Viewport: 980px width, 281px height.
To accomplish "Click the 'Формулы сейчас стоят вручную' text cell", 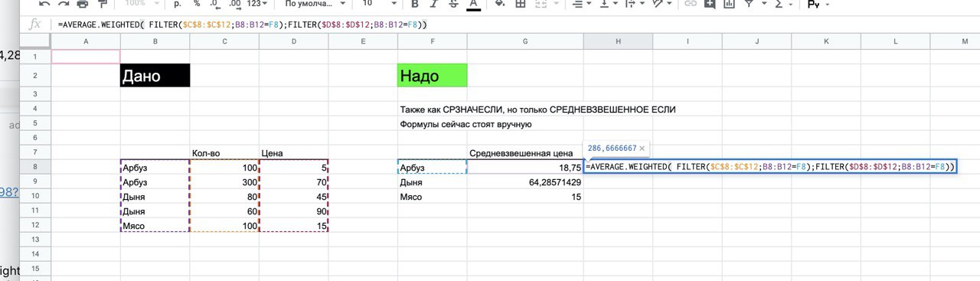I will pyautogui.click(x=465, y=124).
